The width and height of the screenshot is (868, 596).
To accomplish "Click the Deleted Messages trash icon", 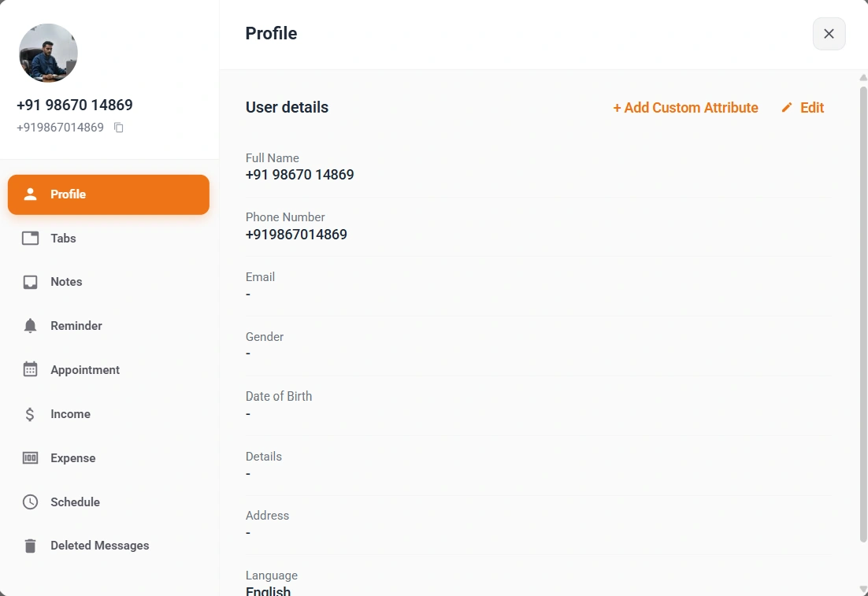I will [x=31, y=546].
